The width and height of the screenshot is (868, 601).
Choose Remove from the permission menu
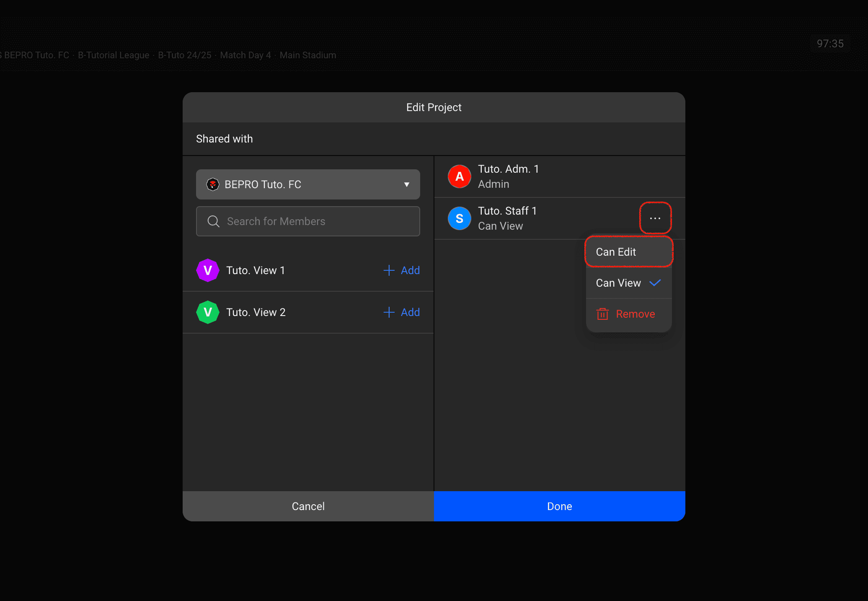pos(635,314)
